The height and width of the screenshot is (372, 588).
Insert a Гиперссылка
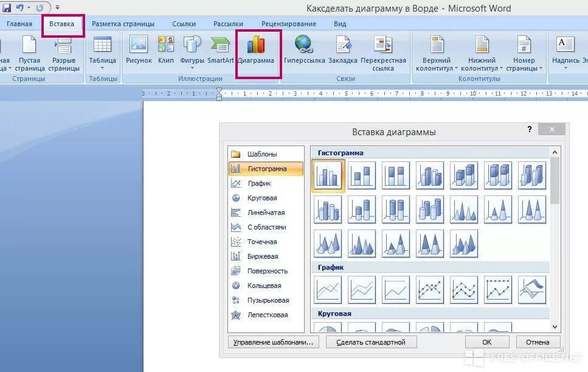(304, 49)
